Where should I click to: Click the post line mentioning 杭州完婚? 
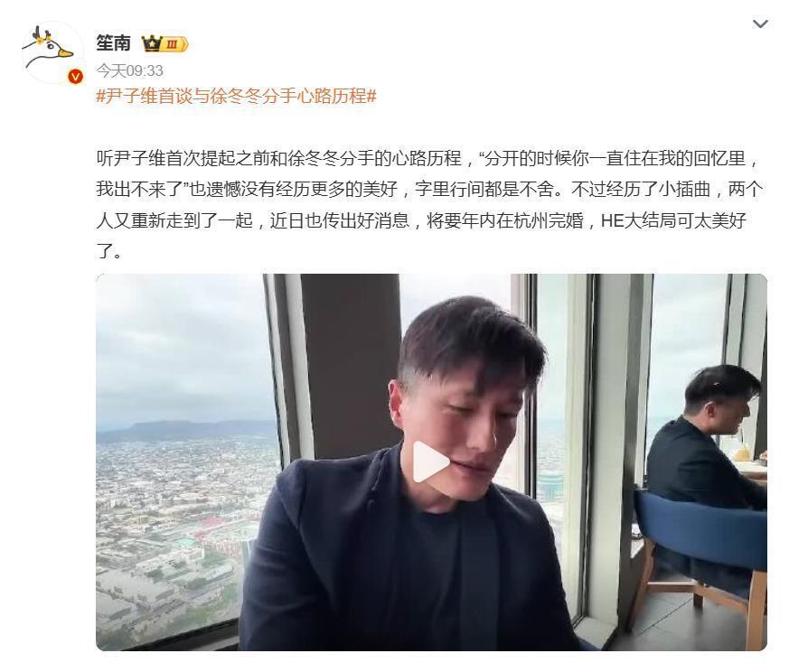pyautogui.click(x=421, y=220)
